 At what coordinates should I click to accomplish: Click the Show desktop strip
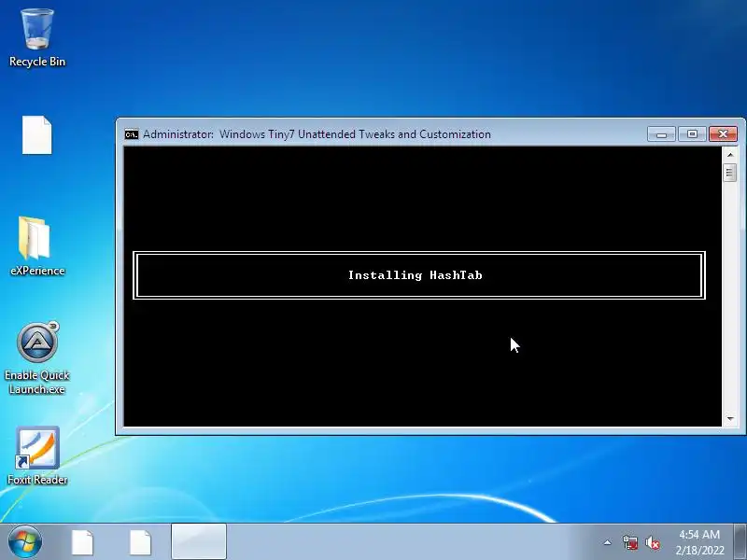(740, 542)
